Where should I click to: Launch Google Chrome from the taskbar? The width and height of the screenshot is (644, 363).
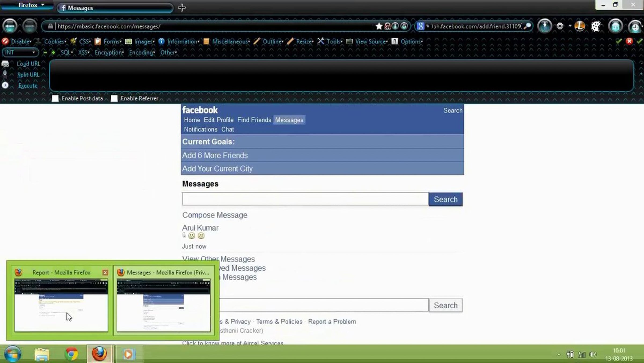(71, 354)
